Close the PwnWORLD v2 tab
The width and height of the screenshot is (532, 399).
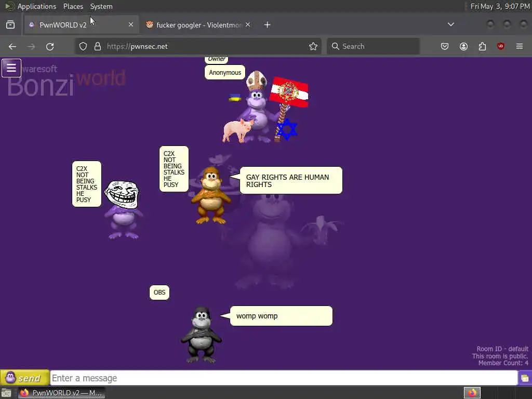[130, 24]
